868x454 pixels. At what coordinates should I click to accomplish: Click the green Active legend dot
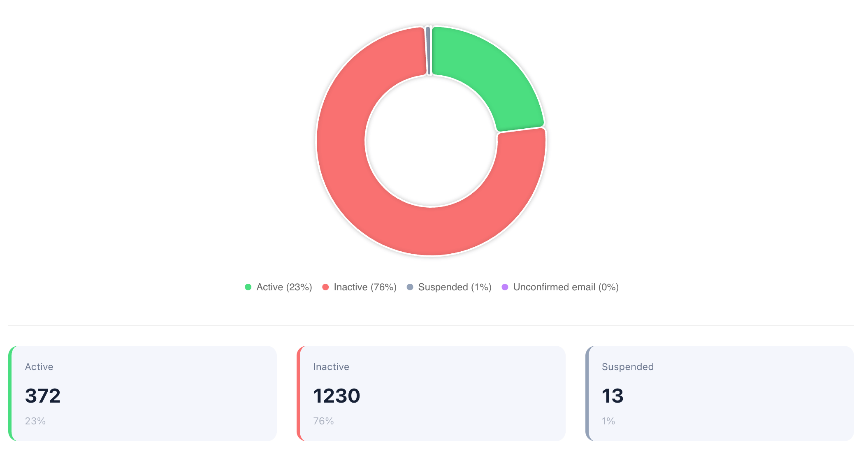pos(248,287)
